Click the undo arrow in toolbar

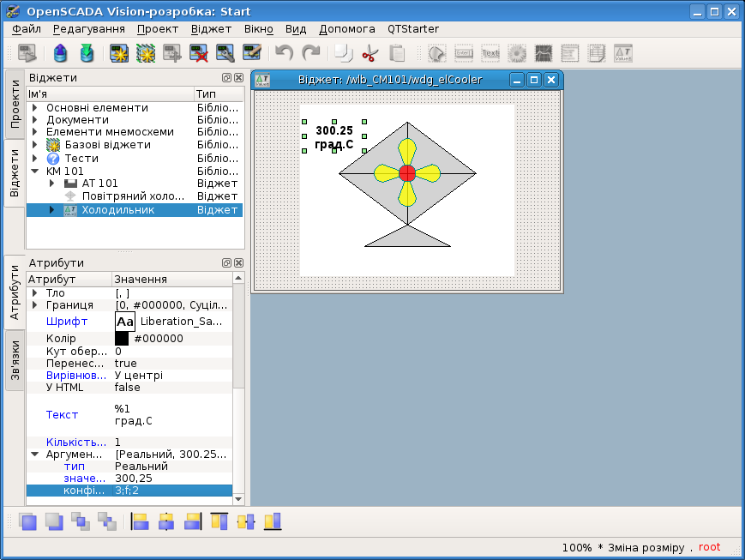click(284, 54)
